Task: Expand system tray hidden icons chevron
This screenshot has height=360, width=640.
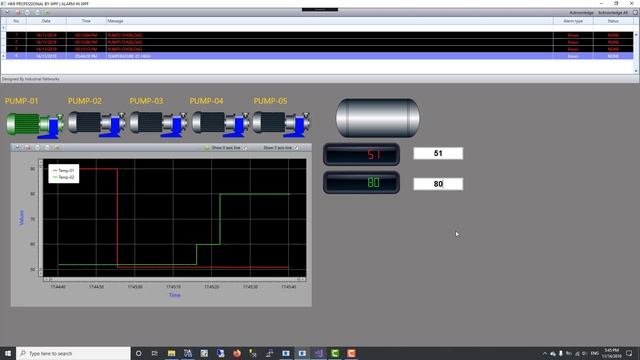Action: pyautogui.click(x=544, y=353)
